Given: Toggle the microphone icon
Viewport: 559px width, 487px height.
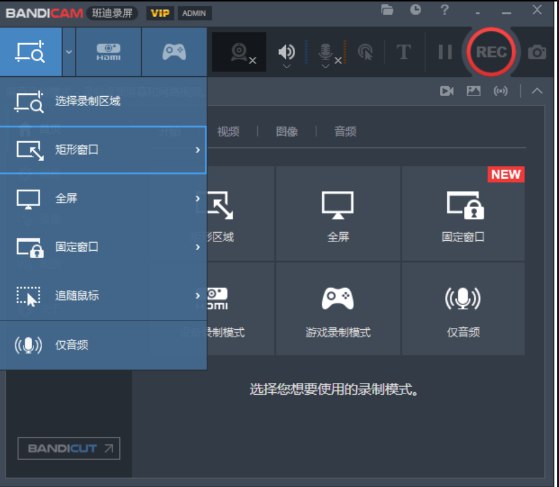Looking at the screenshot, I should (325, 52).
